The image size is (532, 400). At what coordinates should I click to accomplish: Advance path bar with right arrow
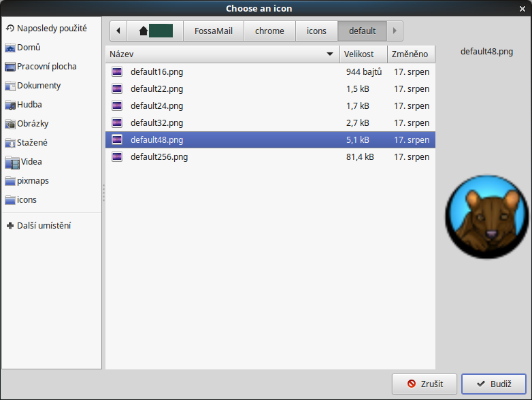[x=395, y=31]
